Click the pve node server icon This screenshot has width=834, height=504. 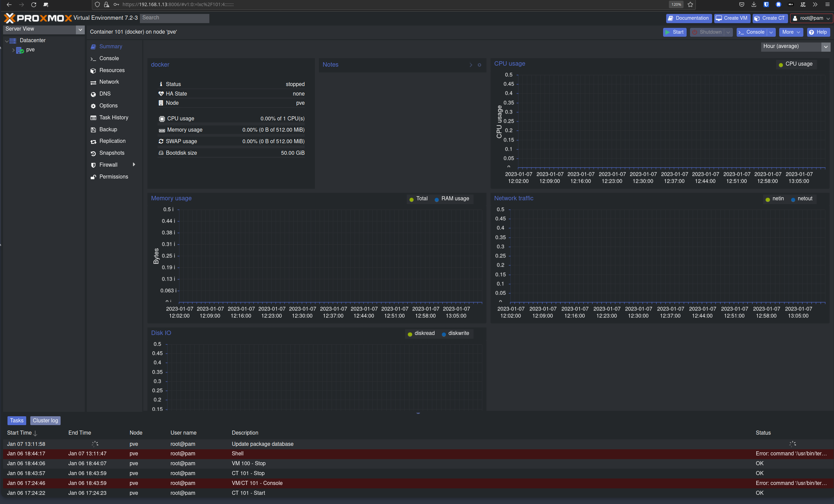coord(20,50)
